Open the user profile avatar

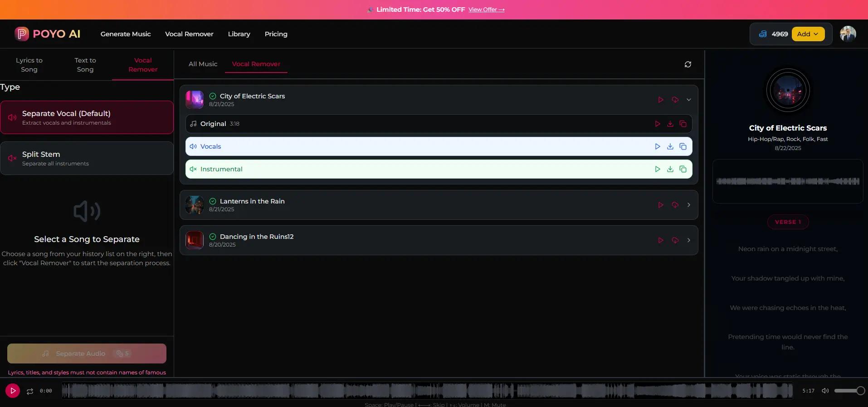coord(848,34)
